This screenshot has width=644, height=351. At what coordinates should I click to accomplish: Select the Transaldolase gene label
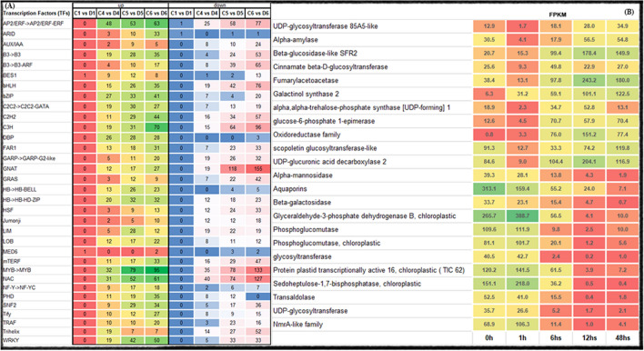pyautogui.click(x=294, y=297)
